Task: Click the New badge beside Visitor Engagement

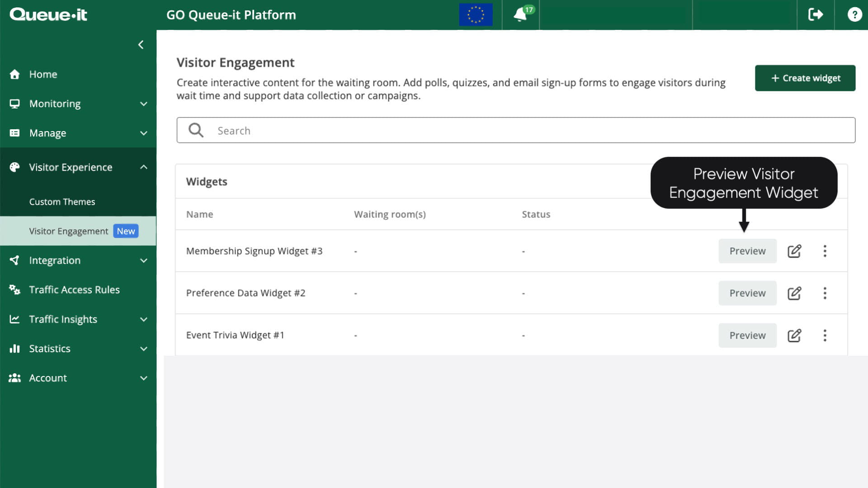Action: [x=126, y=231]
